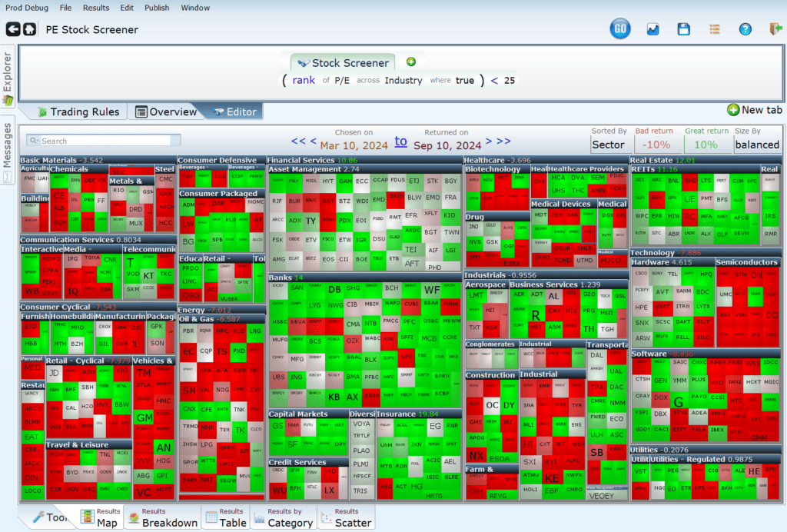Click the Real Estate sector header

(705, 160)
